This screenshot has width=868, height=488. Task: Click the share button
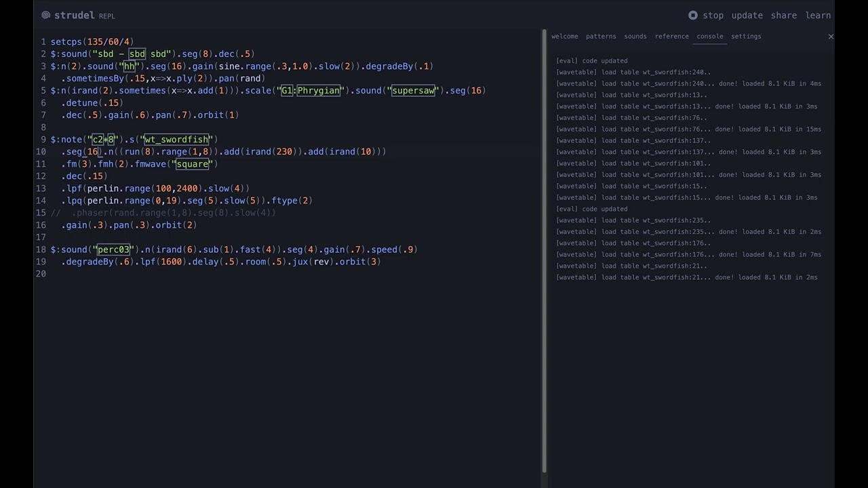pyautogui.click(x=784, y=15)
